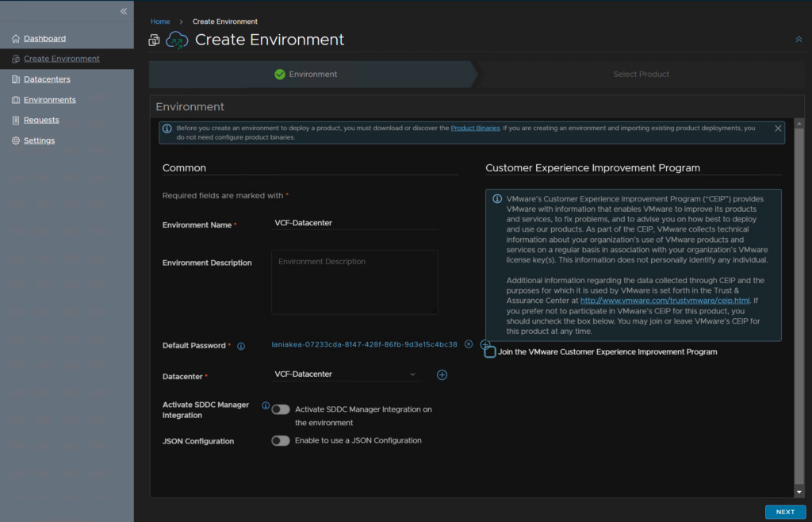The height and width of the screenshot is (522, 812).
Task: Click the Common section heading
Action: pyautogui.click(x=184, y=168)
